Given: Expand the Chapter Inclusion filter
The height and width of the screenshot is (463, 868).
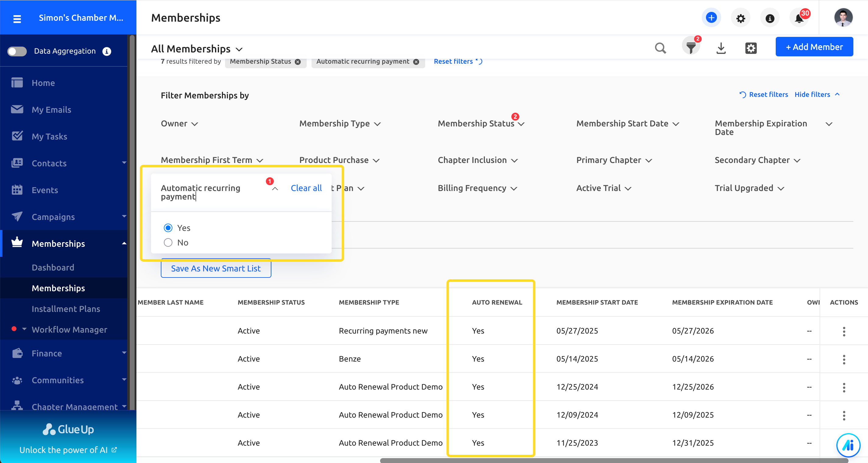Looking at the screenshot, I should click(478, 160).
